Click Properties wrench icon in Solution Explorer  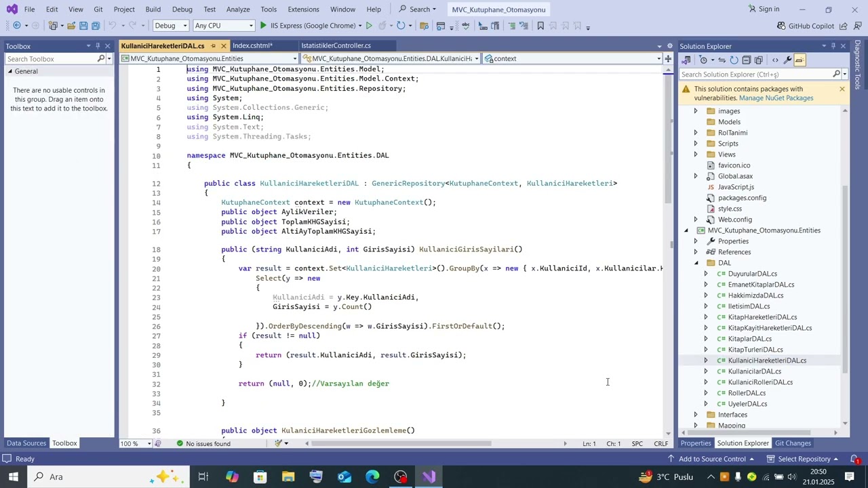(787, 60)
